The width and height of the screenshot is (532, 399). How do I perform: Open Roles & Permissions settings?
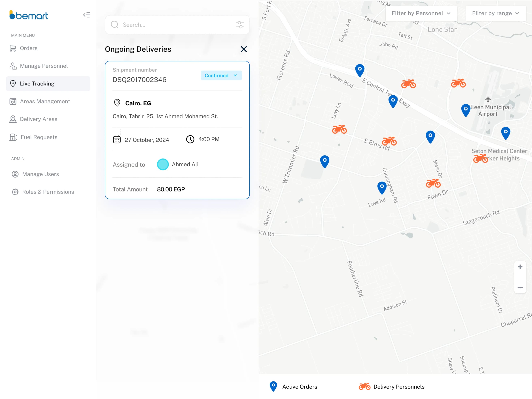click(x=48, y=192)
